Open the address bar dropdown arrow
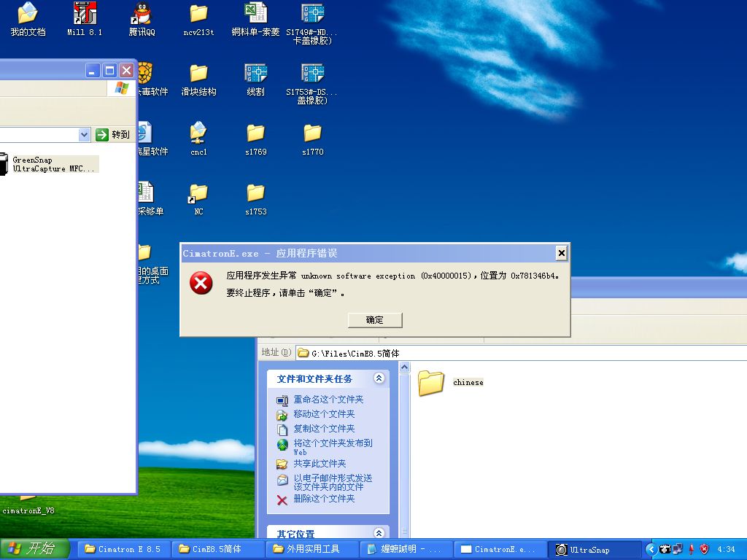 [x=85, y=135]
